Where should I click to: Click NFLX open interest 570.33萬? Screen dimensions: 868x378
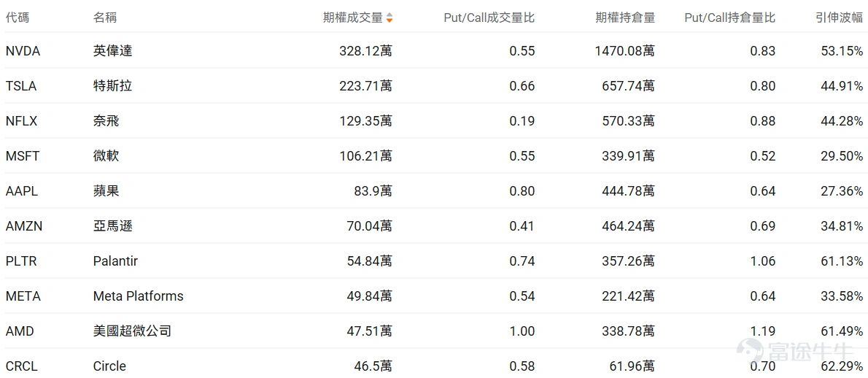point(629,120)
